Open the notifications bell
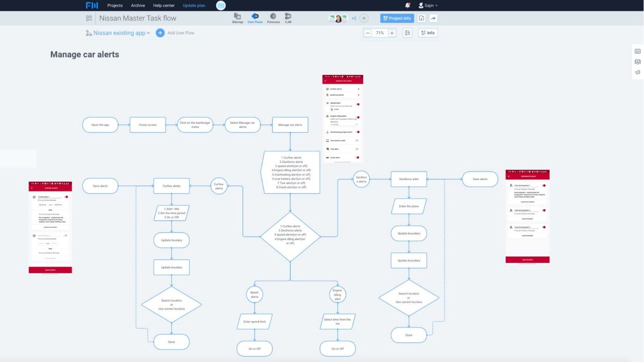Screen dimensions: 644x362 [x=407, y=5]
